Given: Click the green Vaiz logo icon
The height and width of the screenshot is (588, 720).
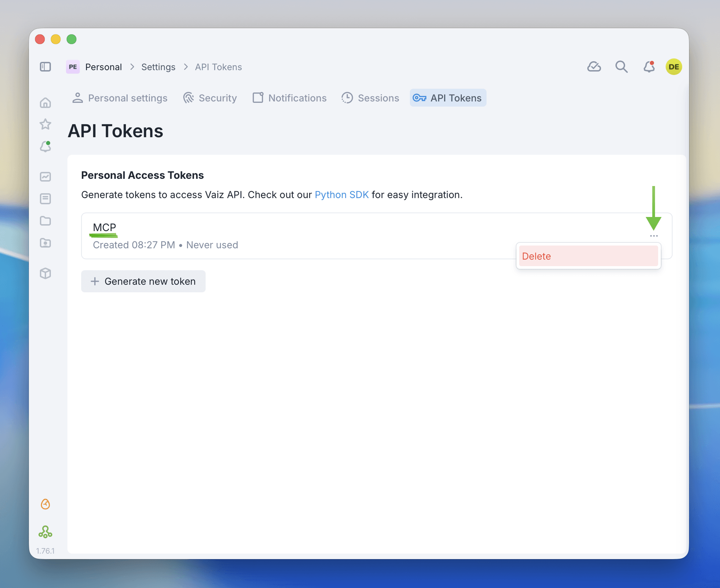Looking at the screenshot, I should pos(45,532).
